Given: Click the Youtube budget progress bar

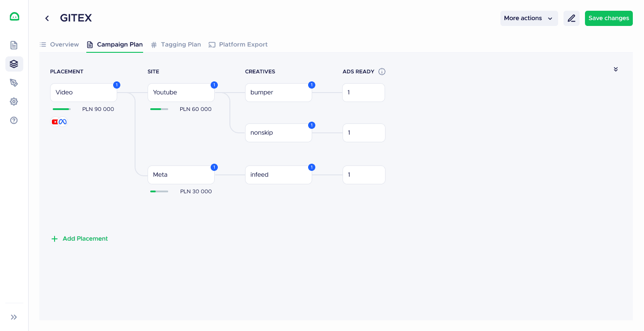Looking at the screenshot, I should point(159,109).
